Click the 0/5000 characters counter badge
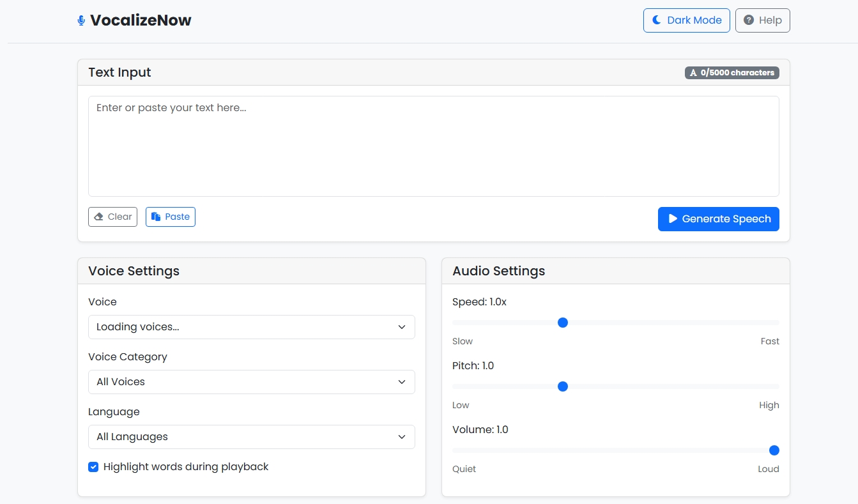This screenshot has height=504, width=858. [732, 73]
